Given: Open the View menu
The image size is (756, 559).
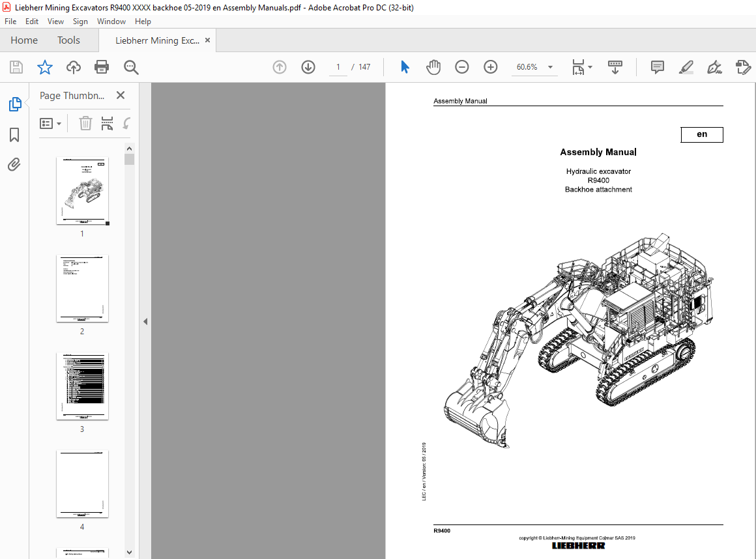Looking at the screenshot, I should [x=55, y=21].
